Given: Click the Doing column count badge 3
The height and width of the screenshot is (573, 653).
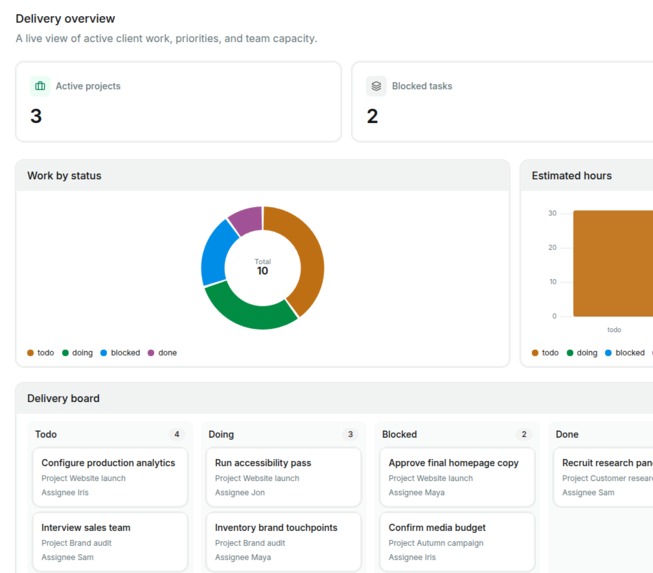Looking at the screenshot, I should click(x=350, y=434).
